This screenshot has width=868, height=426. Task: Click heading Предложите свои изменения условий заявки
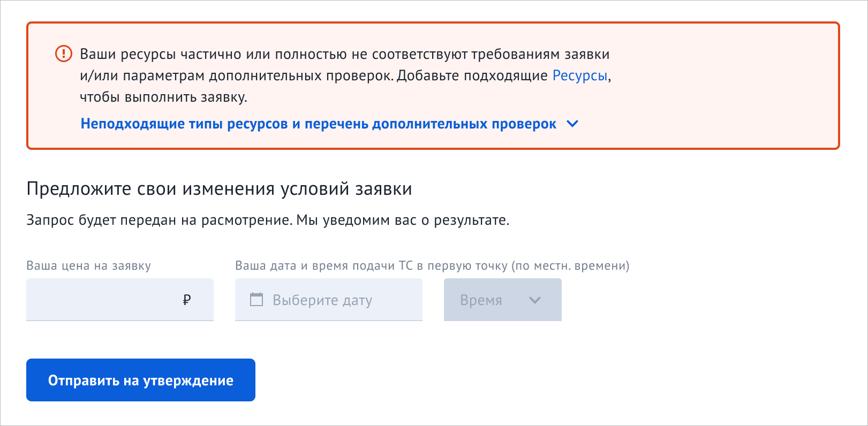[220, 189]
